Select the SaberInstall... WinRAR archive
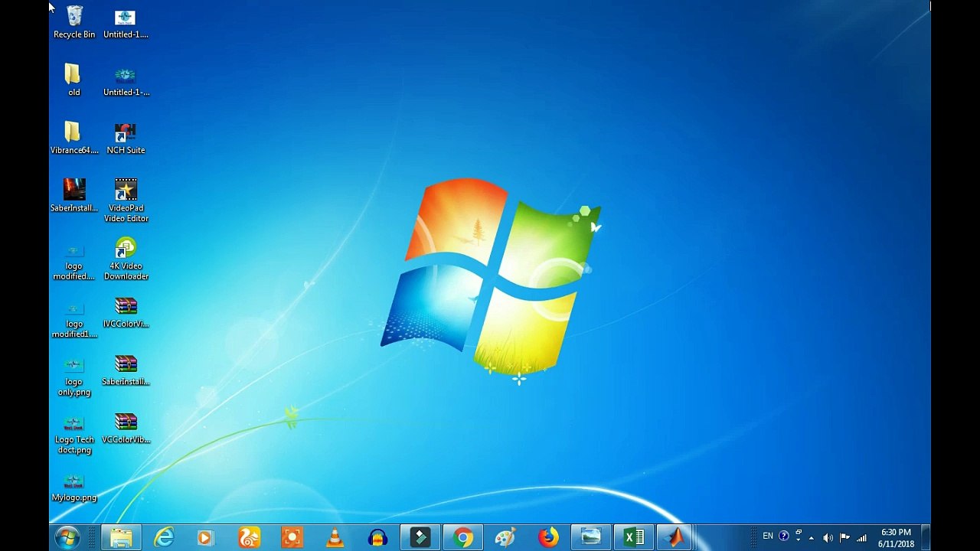 point(126,370)
